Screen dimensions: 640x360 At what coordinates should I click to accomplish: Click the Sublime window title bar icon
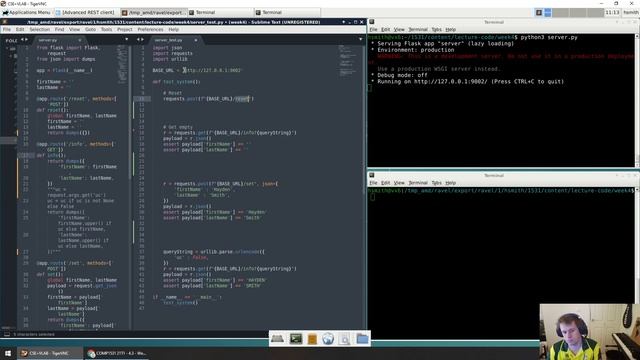(5, 22)
